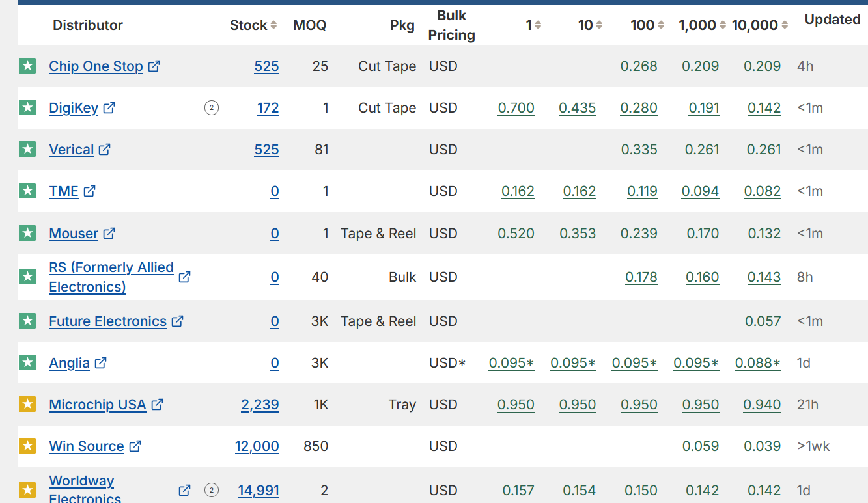The width and height of the screenshot is (868, 503).
Task: Open the Win Source distributor link
Action: pos(87,446)
